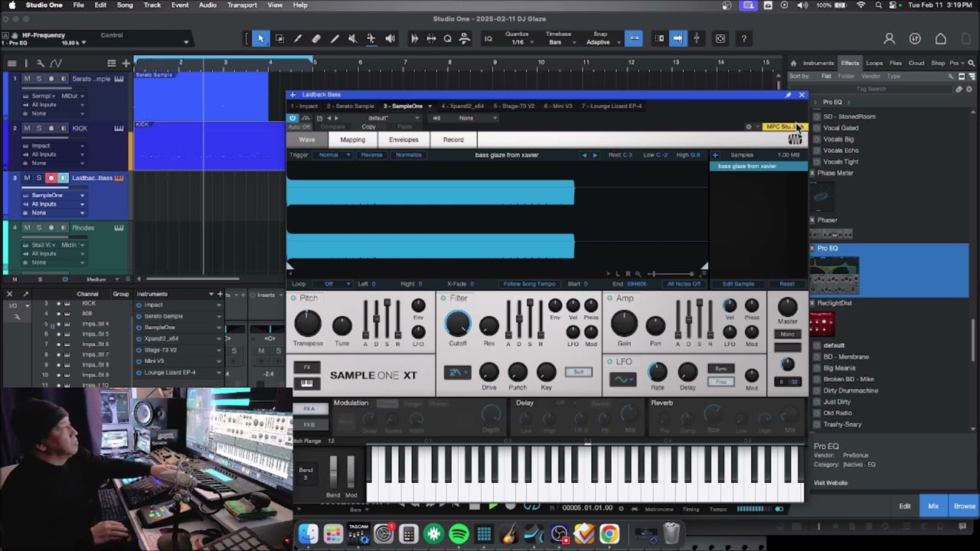
Task: Open the Loops browser tab
Action: click(874, 63)
